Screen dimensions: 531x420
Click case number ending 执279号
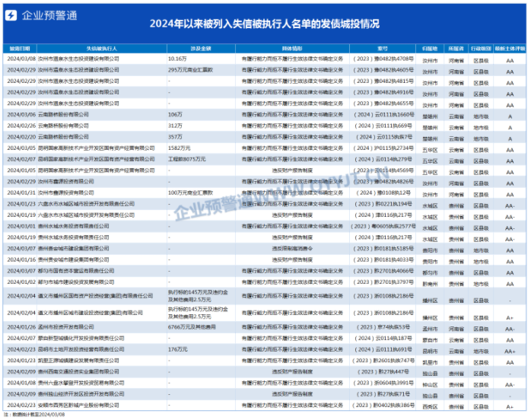pyautogui.click(x=383, y=159)
